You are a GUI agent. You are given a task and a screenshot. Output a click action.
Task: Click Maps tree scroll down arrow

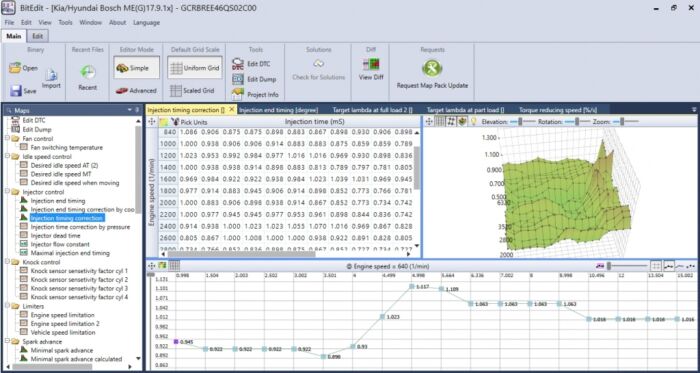click(138, 358)
